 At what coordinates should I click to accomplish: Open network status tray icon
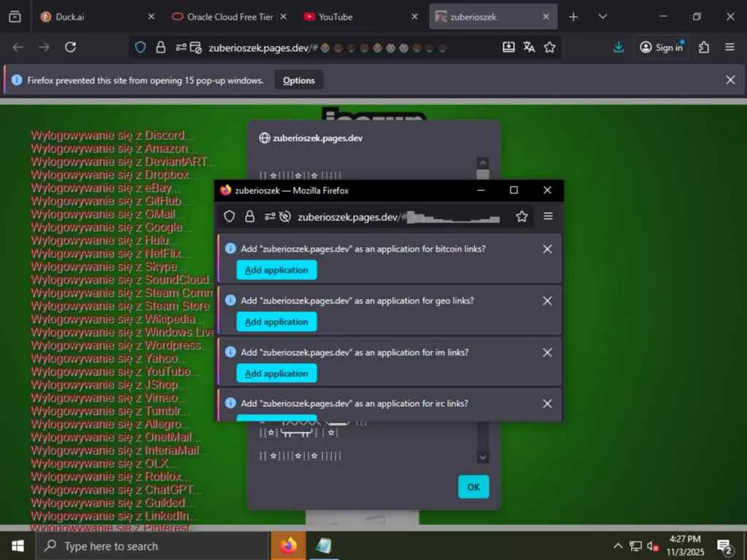(x=635, y=545)
